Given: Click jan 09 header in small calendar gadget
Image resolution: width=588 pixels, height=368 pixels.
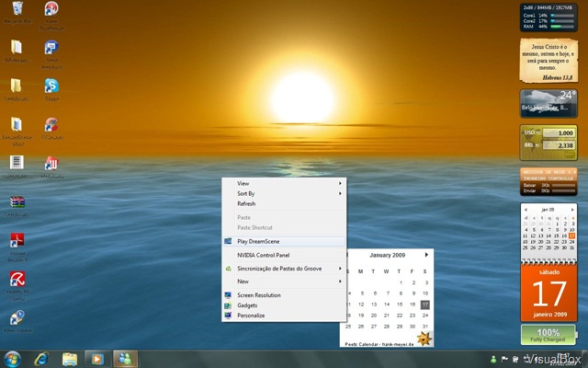Looking at the screenshot, I should 548,210.
